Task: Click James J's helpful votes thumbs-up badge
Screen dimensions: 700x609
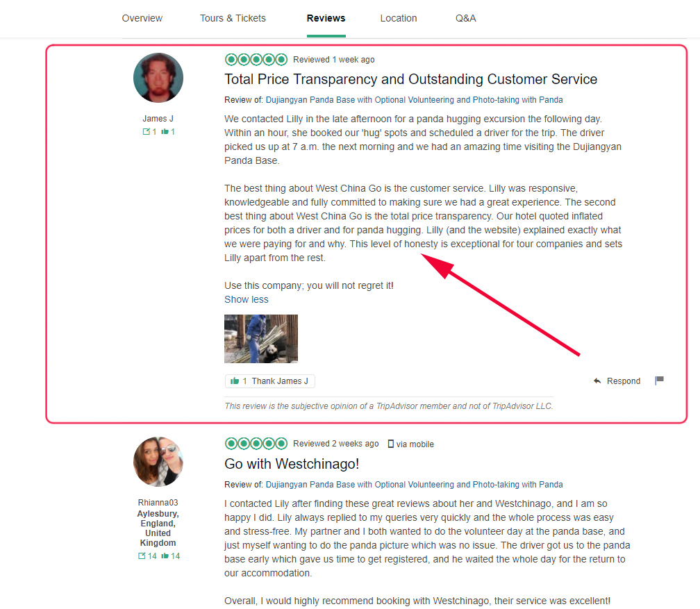Action: click(168, 132)
